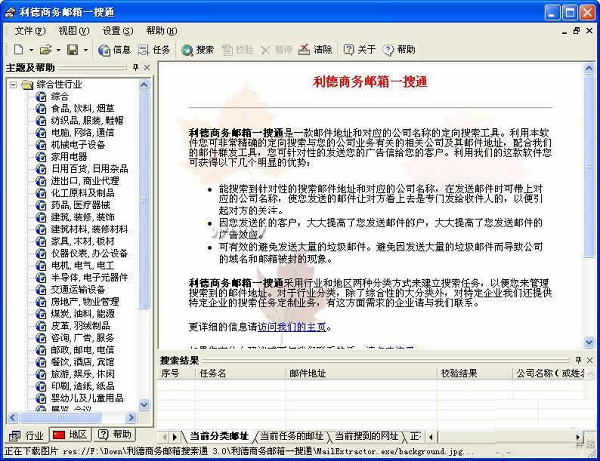
Task: Select the 皮革, 羽绒制品 category icon
Action: click(41, 326)
